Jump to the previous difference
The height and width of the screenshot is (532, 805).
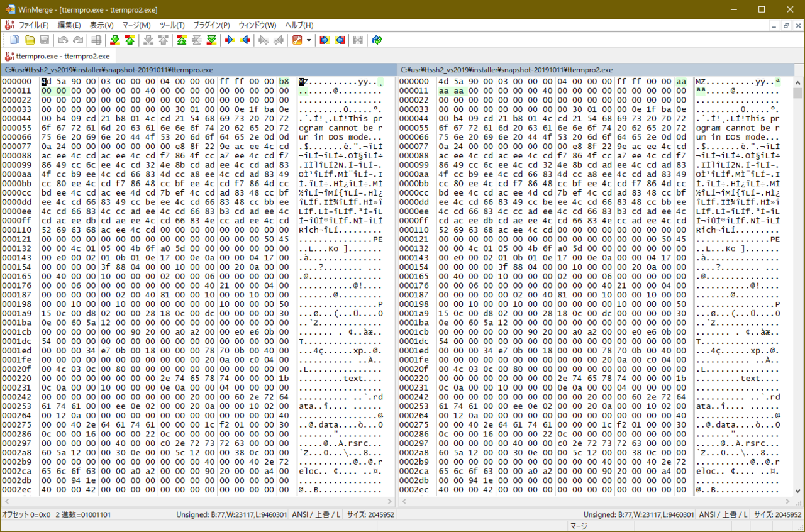tap(130, 40)
